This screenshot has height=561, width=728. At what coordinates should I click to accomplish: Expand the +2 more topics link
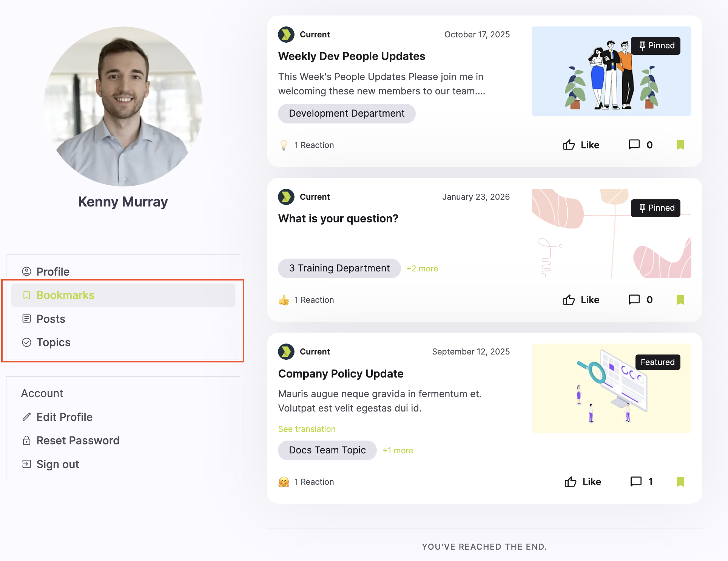(x=422, y=269)
